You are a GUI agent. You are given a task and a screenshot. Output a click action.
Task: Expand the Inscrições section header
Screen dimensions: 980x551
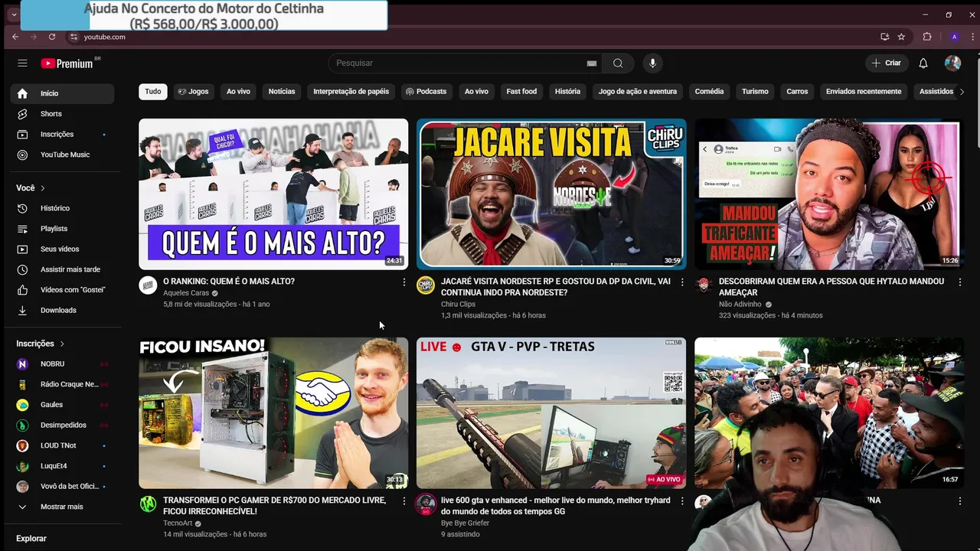[41, 344]
